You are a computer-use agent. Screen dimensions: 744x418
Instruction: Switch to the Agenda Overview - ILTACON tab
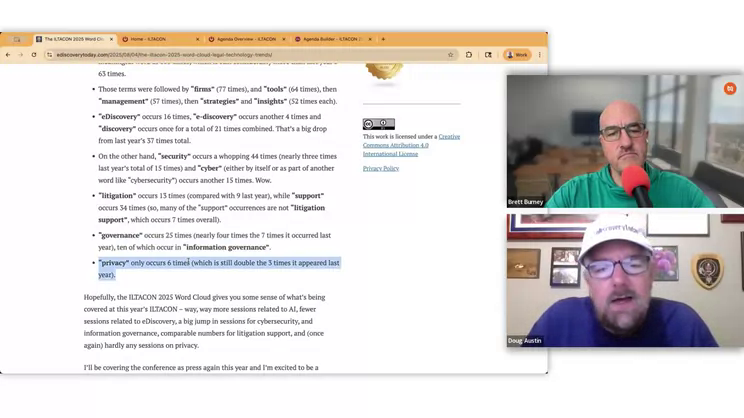click(247, 39)
